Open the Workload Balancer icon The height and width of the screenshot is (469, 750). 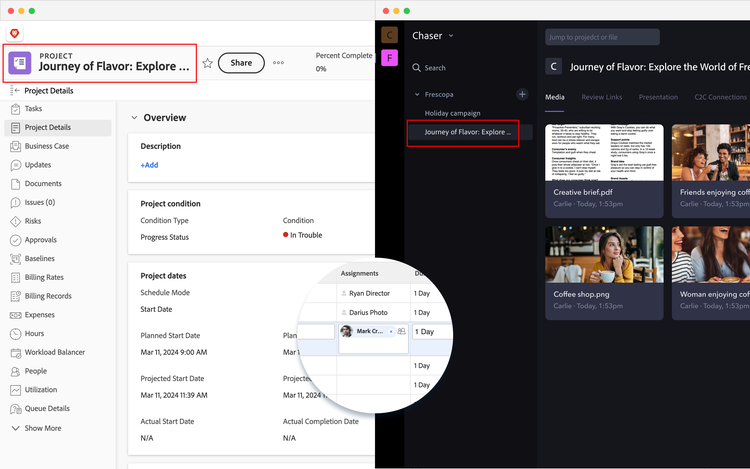pos(16,352)
